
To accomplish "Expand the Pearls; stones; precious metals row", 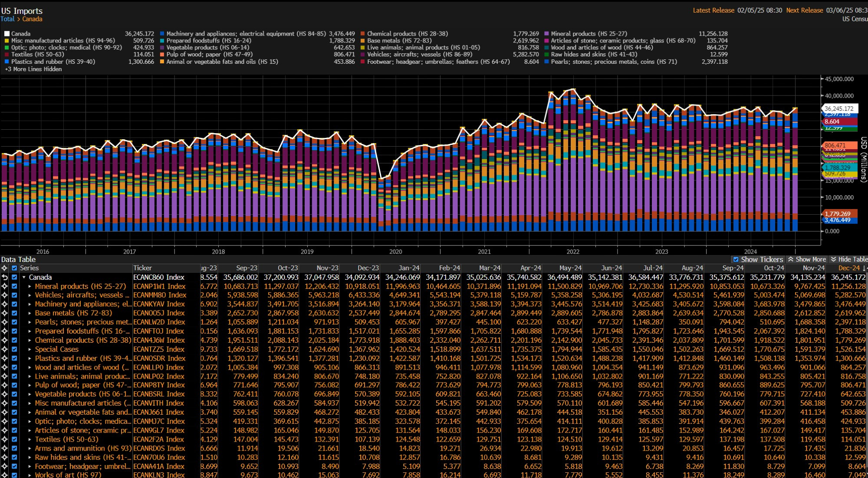I will 30,322.
